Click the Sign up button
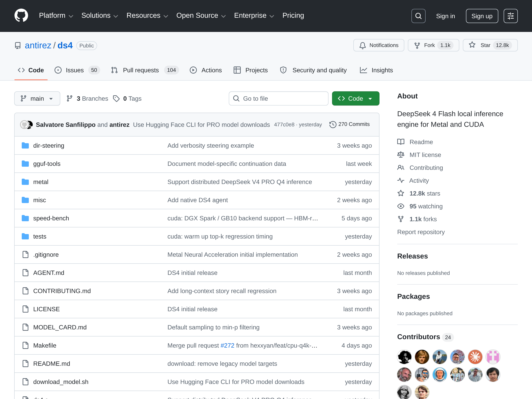The width and height of the screenshot is (532, 399). pos(482,16)
